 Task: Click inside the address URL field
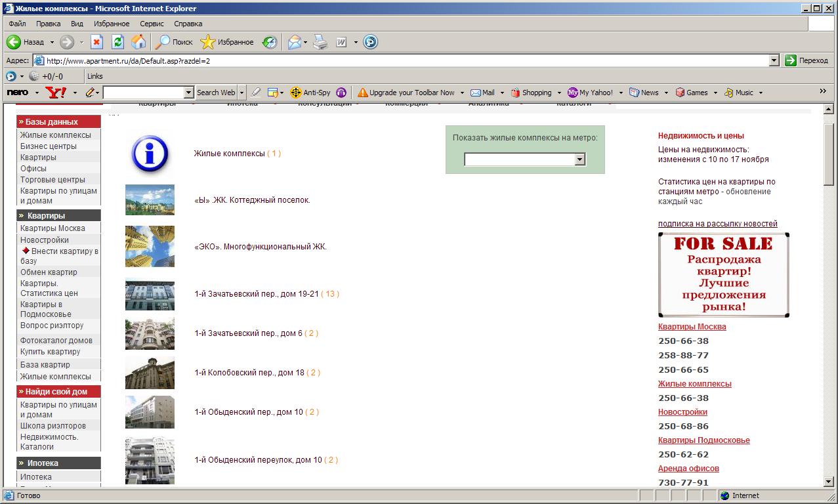[x=400, y=60]
